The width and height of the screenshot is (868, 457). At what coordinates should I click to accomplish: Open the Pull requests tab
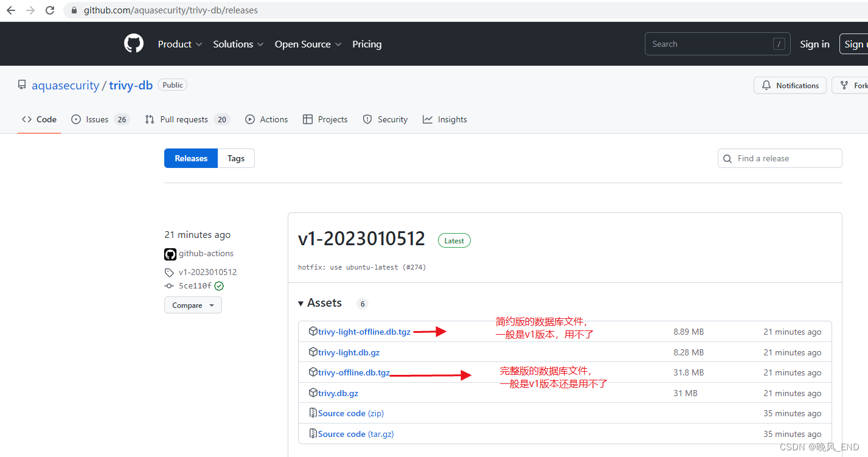(x=187, y=120)
